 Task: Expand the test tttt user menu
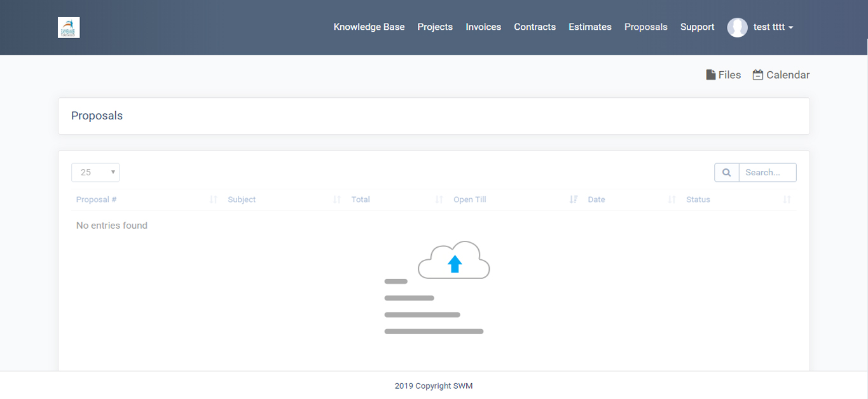pyautogui.click(x=773, y=27)
